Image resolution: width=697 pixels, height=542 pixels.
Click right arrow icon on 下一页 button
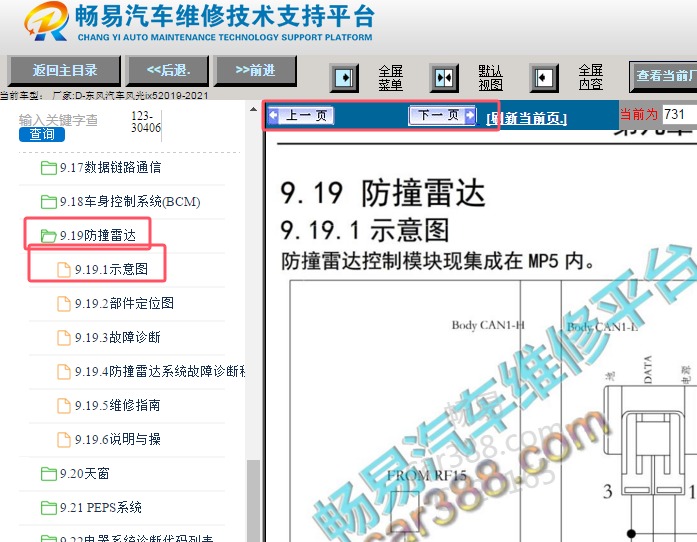[470, 115]
